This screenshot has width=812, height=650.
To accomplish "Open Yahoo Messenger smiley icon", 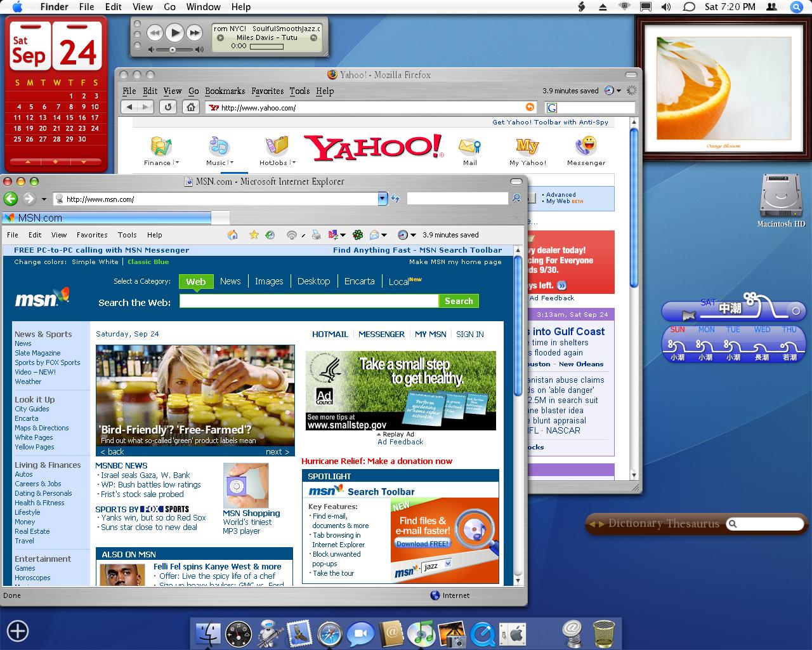I will click(x=586, y=146).
